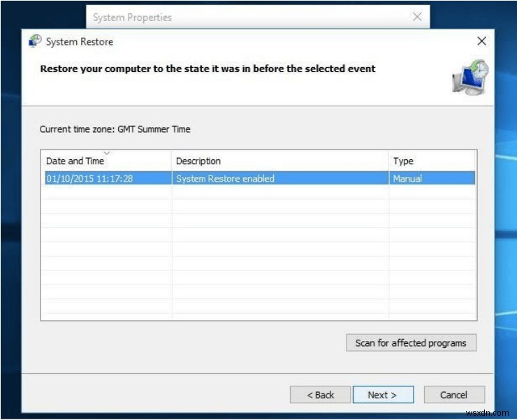Click Scan for affected programs
The image size is (517, 420).
coord(412,343)
